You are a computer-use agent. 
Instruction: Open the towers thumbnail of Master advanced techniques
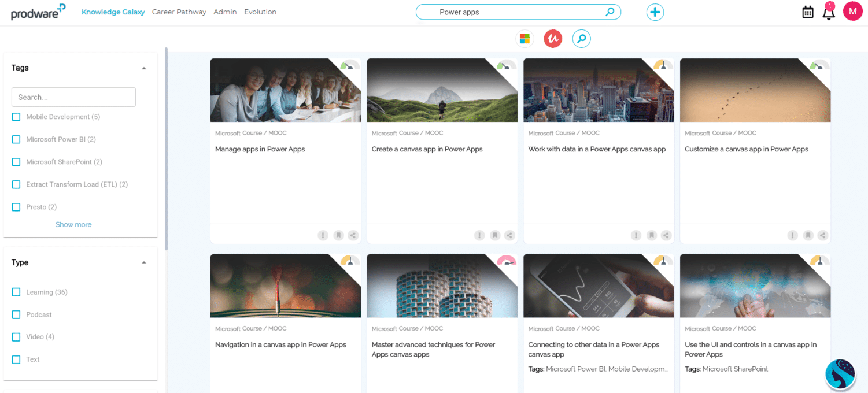(442, 286)
